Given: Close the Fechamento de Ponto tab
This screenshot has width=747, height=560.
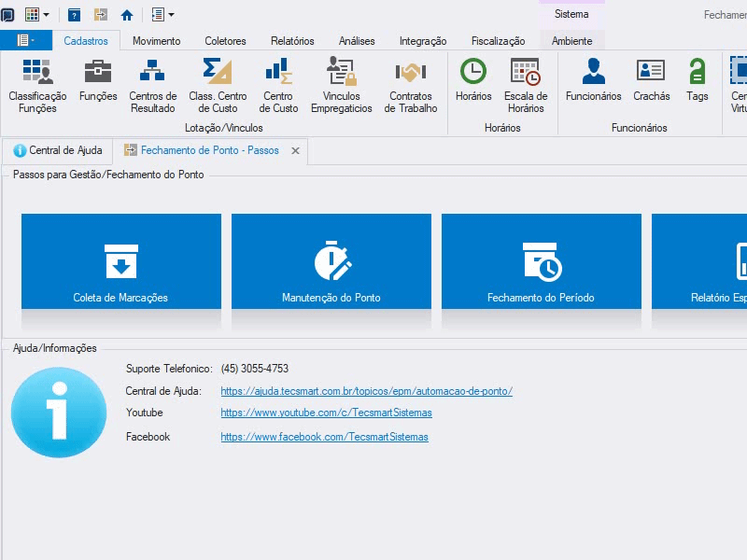Looking at the screenshot, I should 295,151.
